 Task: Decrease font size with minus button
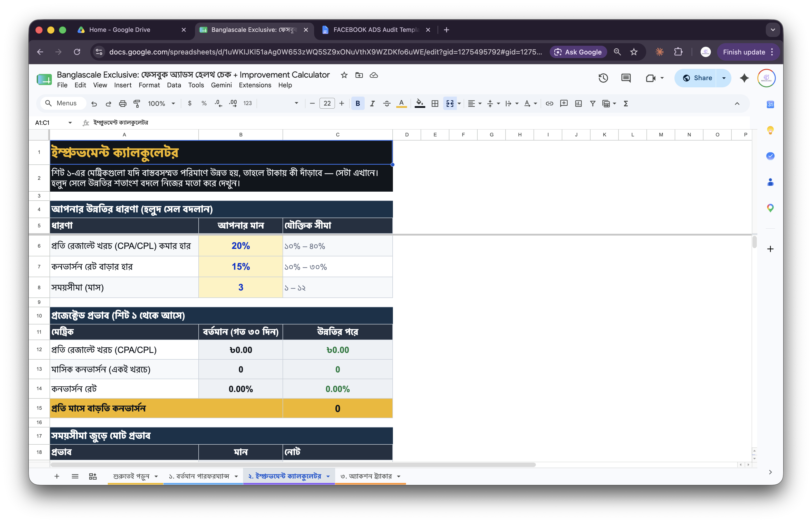(312, 103)
